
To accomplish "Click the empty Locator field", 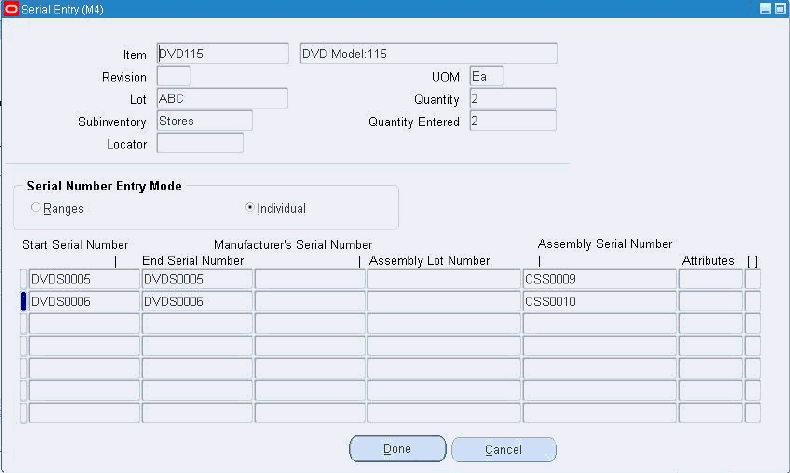I will click(x=200, y=143).
